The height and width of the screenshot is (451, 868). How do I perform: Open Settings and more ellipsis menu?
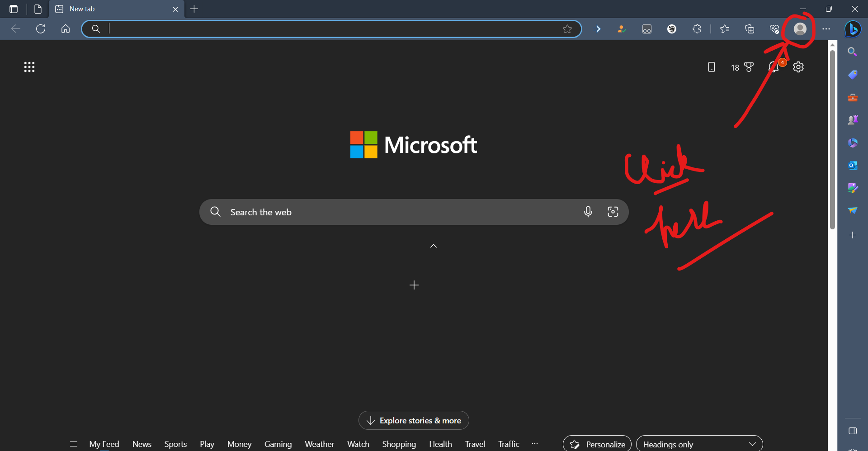tap(826, 29)
